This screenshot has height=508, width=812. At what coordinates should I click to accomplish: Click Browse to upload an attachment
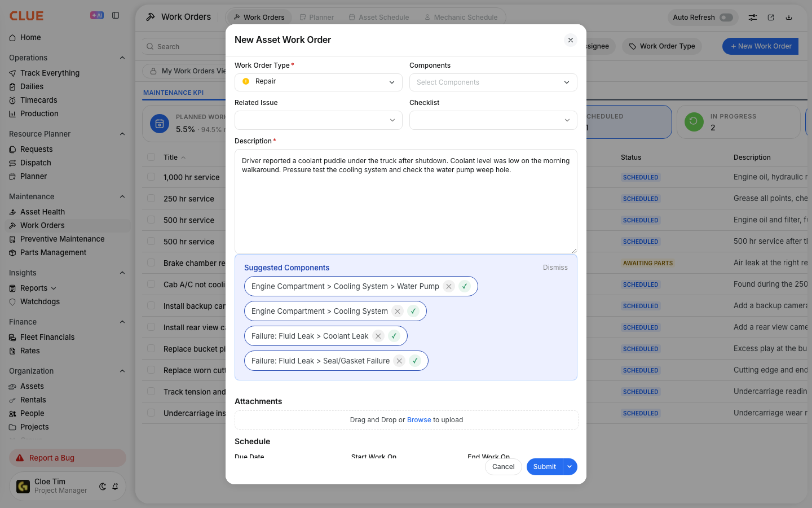(419, 420)
